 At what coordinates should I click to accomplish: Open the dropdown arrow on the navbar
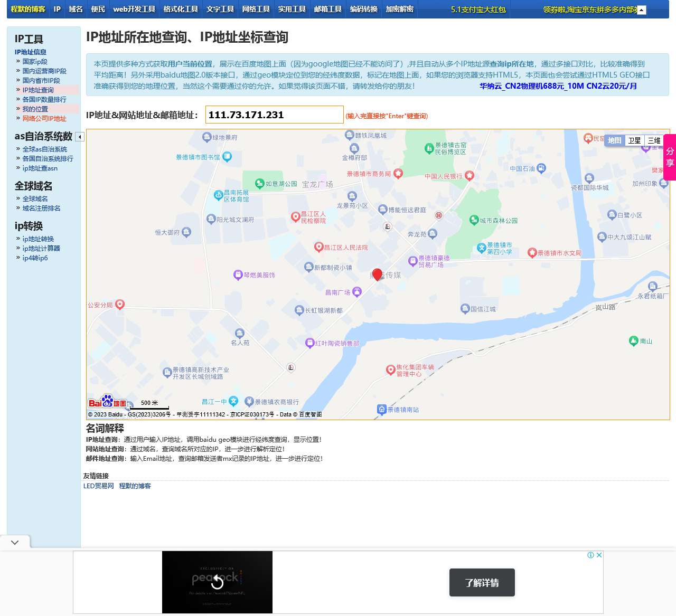[640, 10]
